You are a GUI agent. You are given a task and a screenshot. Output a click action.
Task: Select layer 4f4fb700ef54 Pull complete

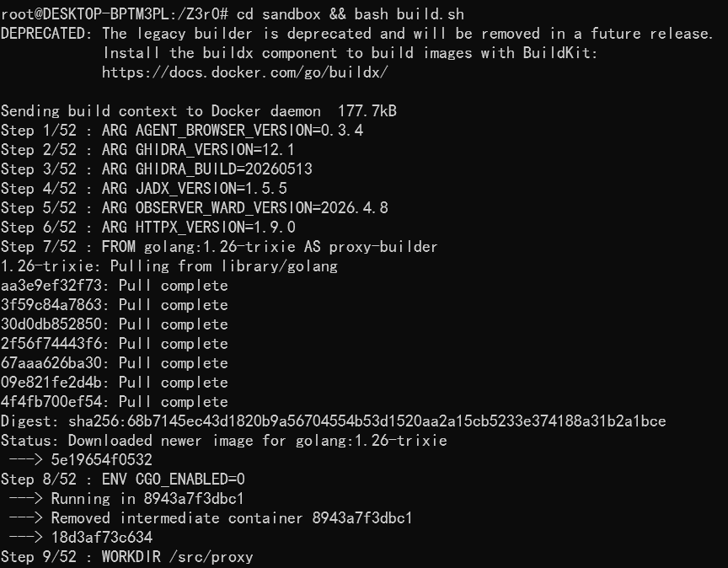pyautogui.click(x=115, y=402)
